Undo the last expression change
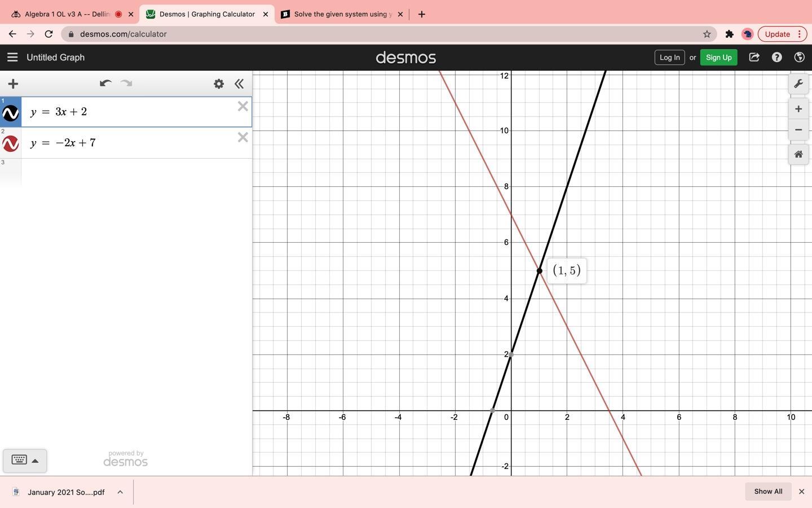 tap(105, 84)
